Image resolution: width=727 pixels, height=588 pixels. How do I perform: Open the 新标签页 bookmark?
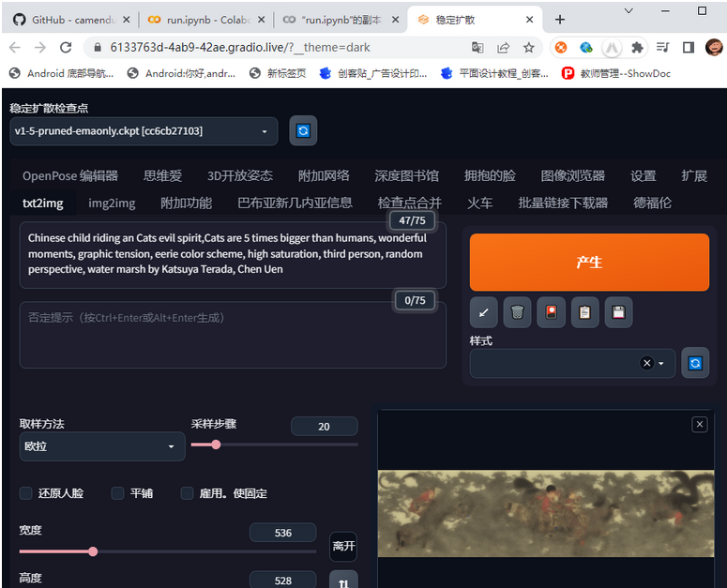[x=278, y=73]
